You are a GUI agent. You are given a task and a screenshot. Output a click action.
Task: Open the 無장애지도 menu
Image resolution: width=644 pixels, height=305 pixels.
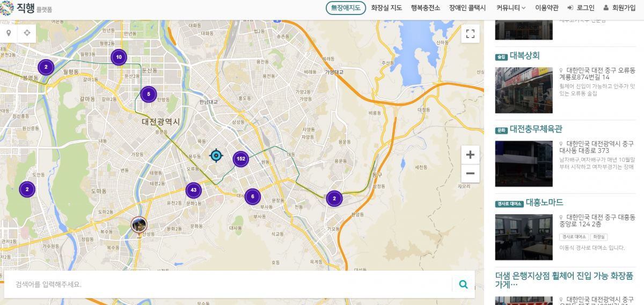346,8
